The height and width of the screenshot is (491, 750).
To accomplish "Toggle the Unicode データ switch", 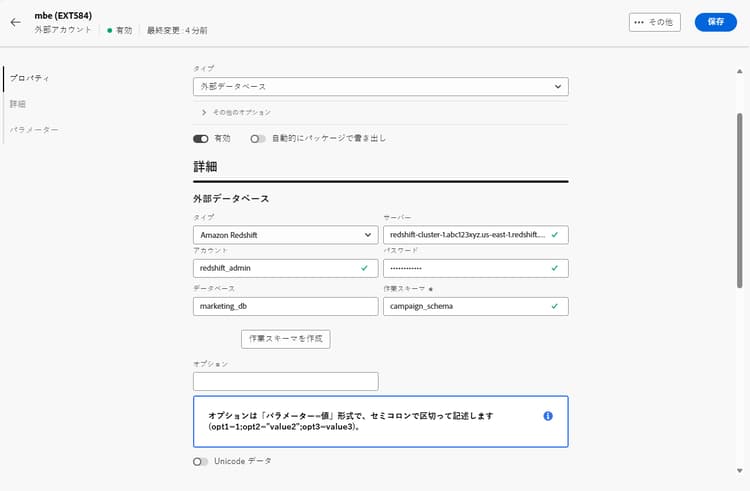I will click(200, 461).
